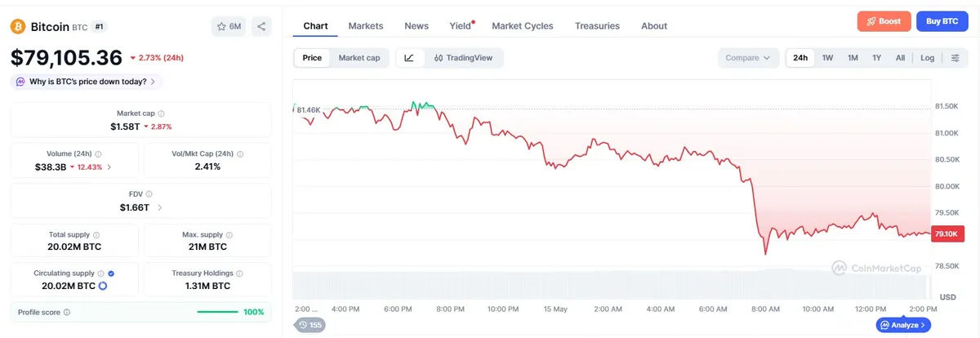Click the Profile score info icon
The image size is (980, 338).
point(67,312)
